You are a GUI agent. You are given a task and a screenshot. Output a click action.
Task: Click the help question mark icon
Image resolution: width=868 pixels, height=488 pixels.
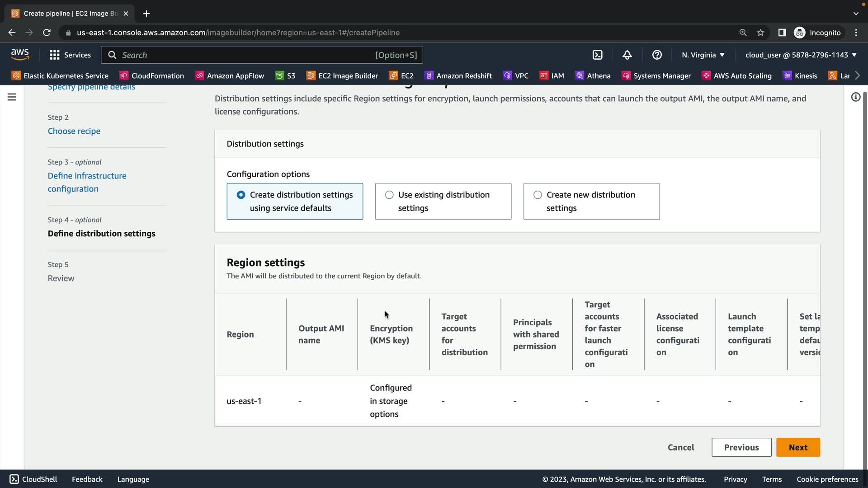[x=657, y=55]
